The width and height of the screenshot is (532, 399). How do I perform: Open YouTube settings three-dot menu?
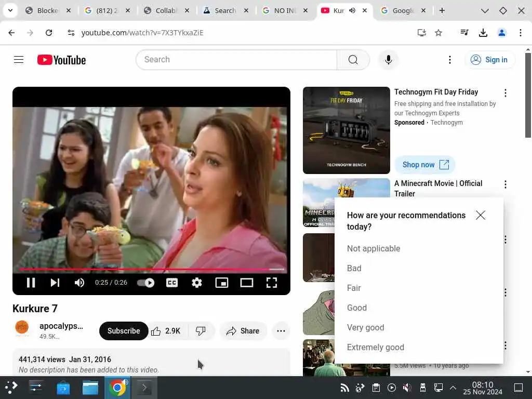[450, 60]
